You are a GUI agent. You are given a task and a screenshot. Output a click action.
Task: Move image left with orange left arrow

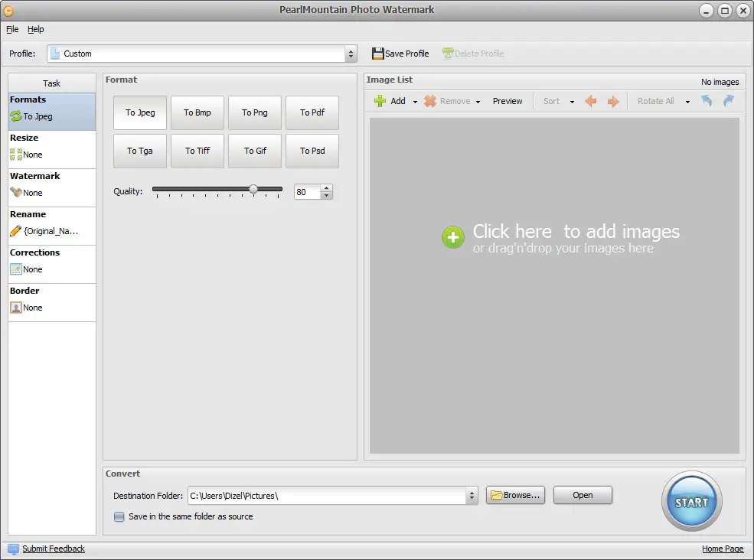point(591,101)
